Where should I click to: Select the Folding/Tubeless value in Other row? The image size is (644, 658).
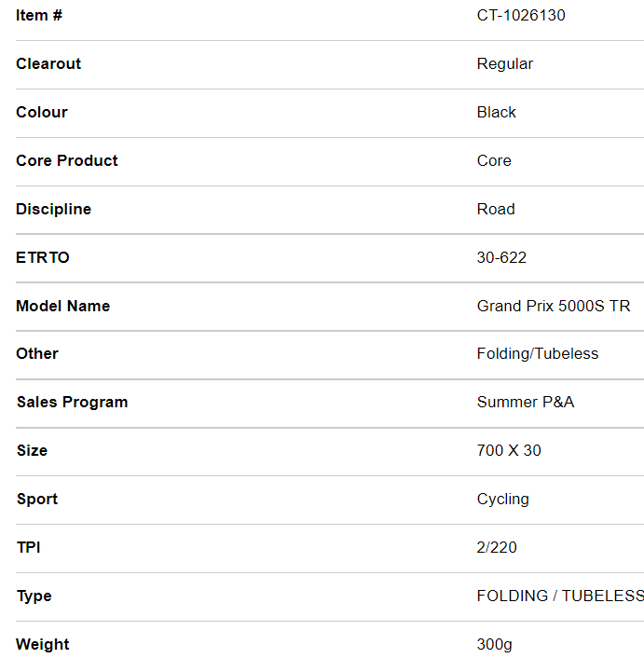point(538,354)
